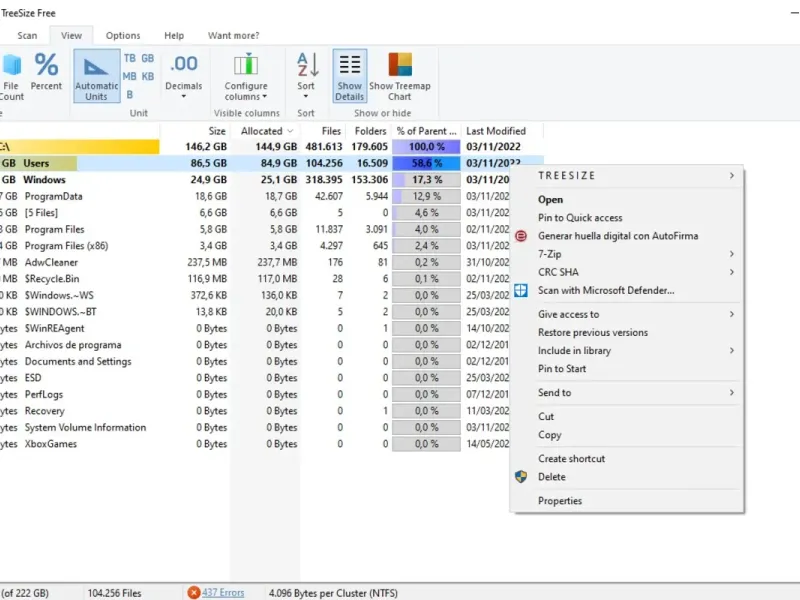This screenshot has height=600, width=800.
Task: Open the 437 Errors link
Action: (223, 593)
